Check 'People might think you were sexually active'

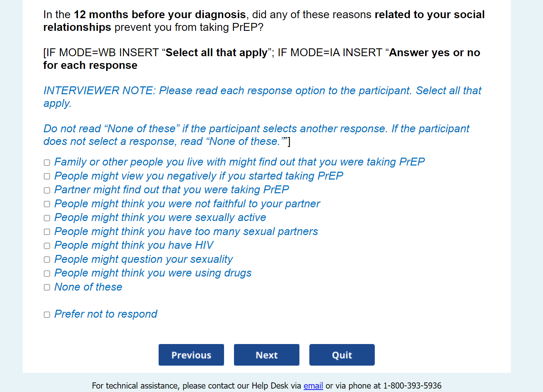tap(47, 218)
